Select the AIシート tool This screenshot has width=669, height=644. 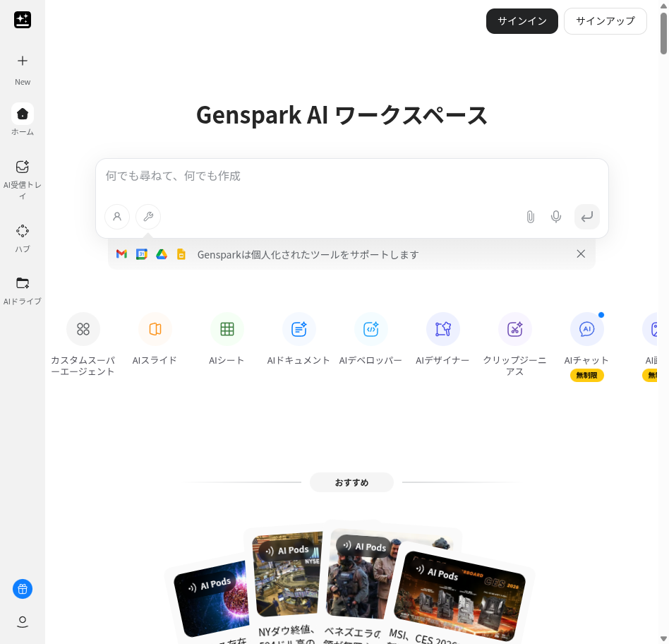point(227,329)
